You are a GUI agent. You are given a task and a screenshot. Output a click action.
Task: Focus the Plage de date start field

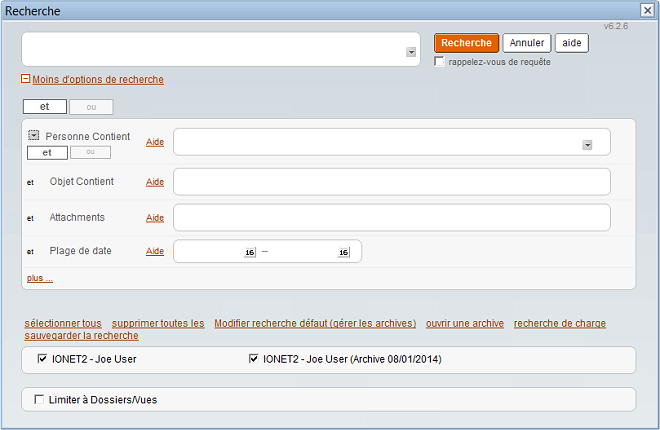point(210,252)
